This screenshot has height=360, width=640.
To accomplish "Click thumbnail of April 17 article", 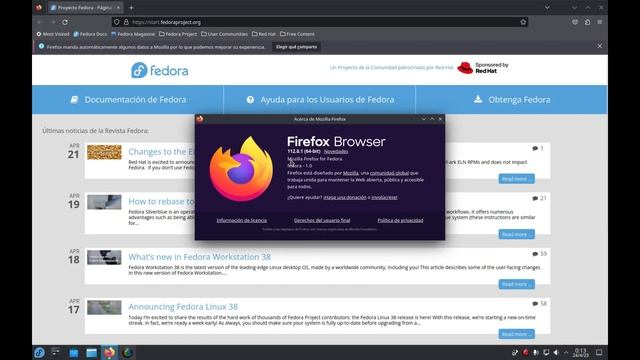I will pos(104,307).
